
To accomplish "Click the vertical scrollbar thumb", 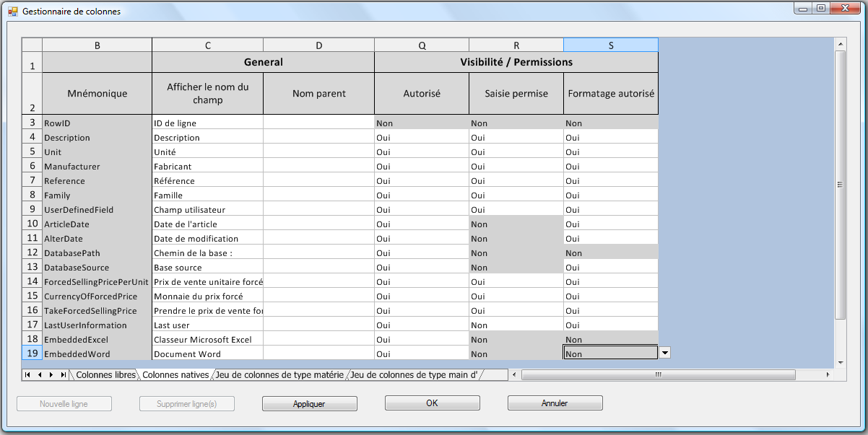I will tap(840, 185).
